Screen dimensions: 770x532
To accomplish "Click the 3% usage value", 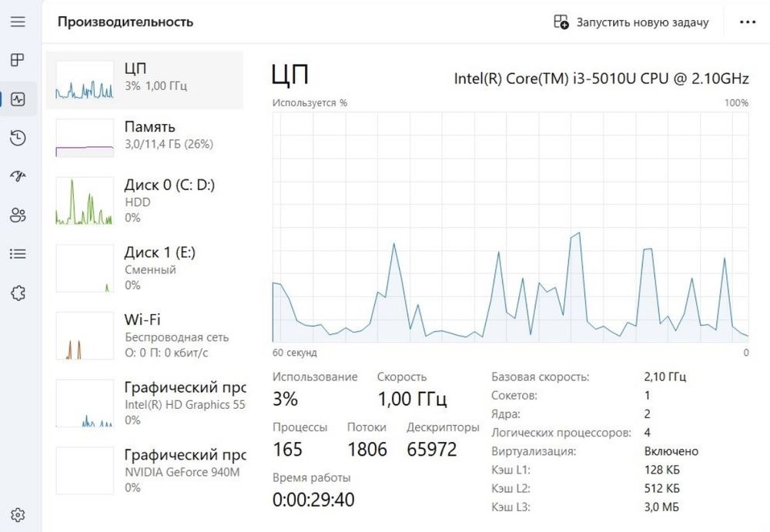I will click(x=285, y=399).
